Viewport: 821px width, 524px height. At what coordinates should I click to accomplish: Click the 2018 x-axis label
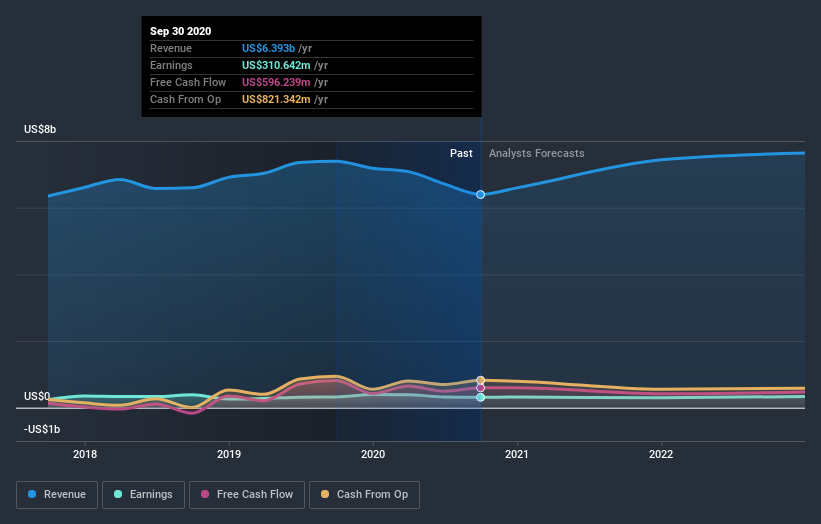[85, 454]
